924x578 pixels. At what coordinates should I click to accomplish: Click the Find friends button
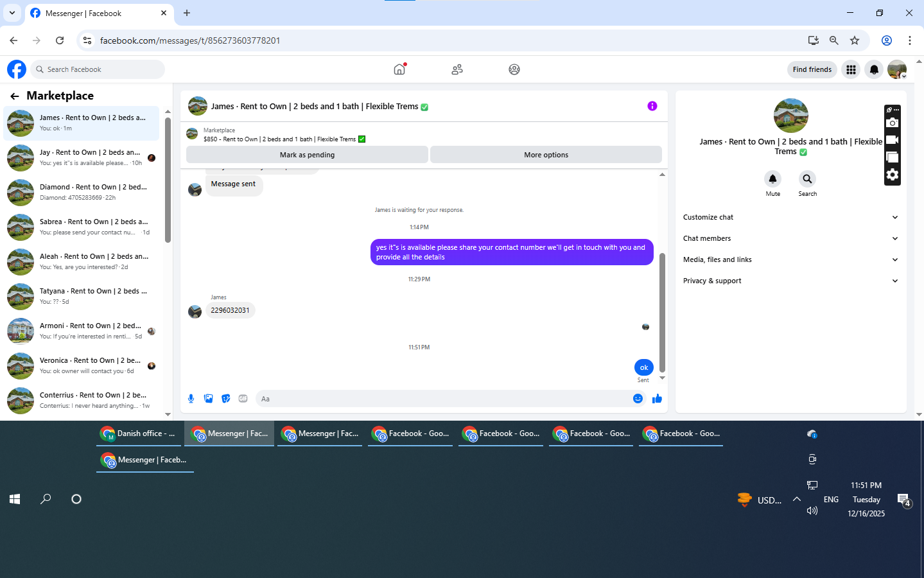pos(812,69)
